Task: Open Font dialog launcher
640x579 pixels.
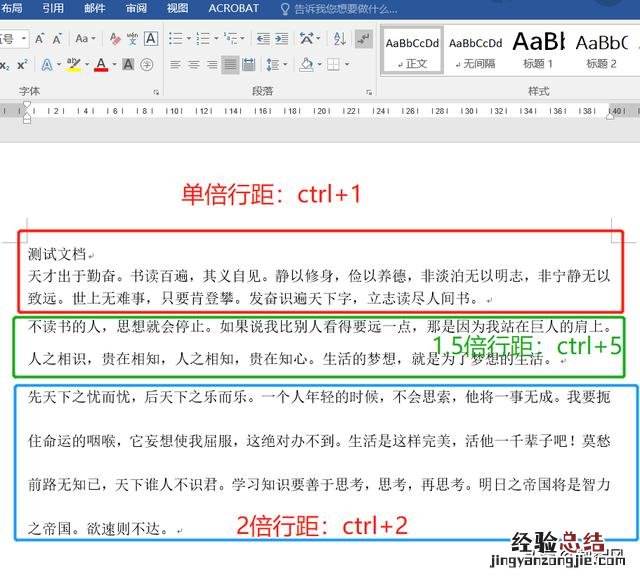Action: pyautogui.click(x=156, y=92)
